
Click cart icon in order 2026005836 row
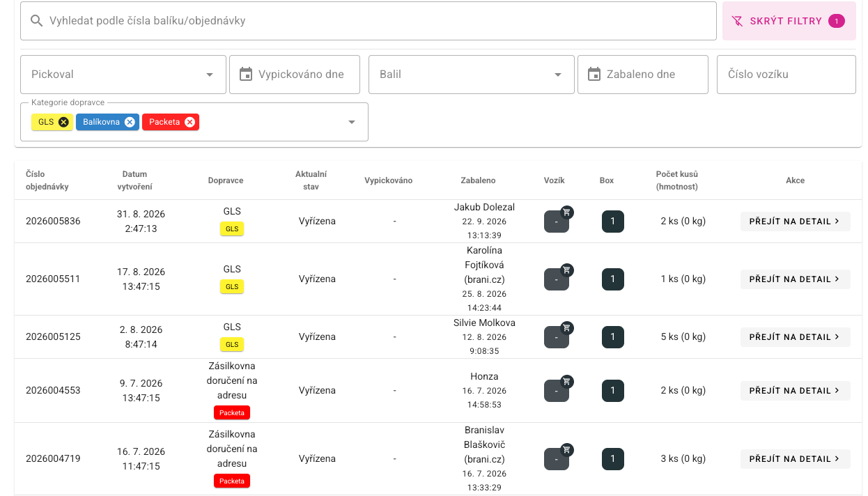(x=567, y=212)
